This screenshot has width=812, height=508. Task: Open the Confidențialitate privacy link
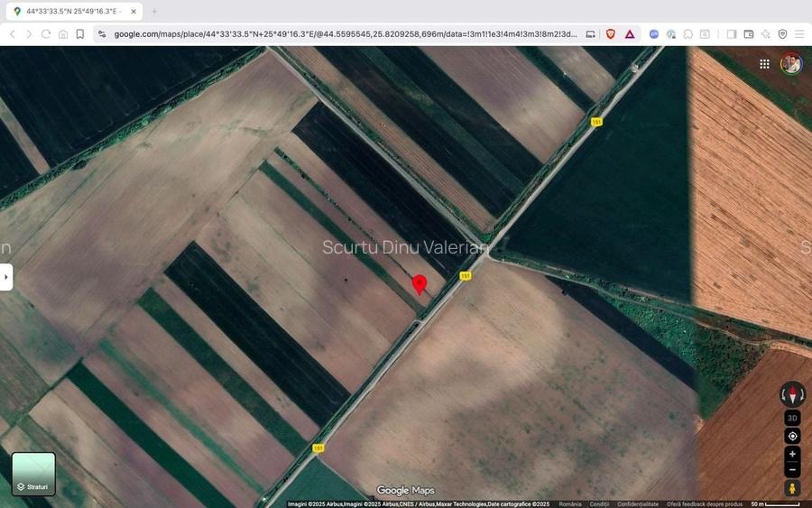point(638,504)
